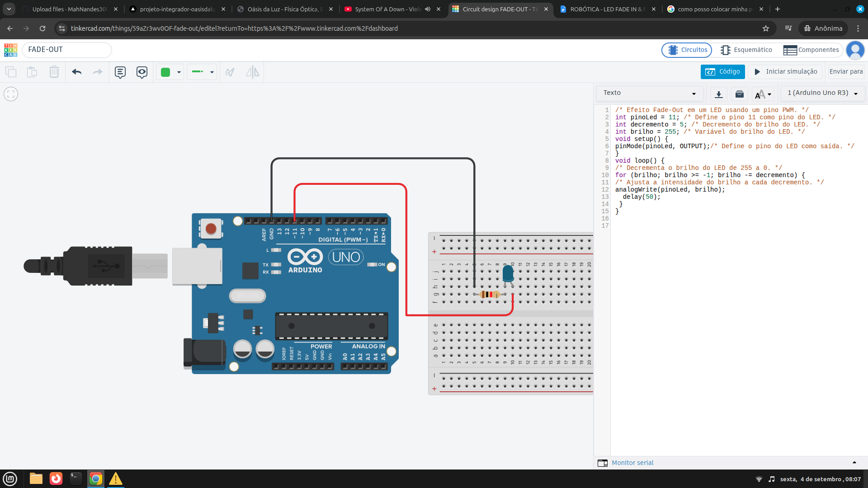
Task: Open the Libraries box icon
Action: [x=740, y=94]
